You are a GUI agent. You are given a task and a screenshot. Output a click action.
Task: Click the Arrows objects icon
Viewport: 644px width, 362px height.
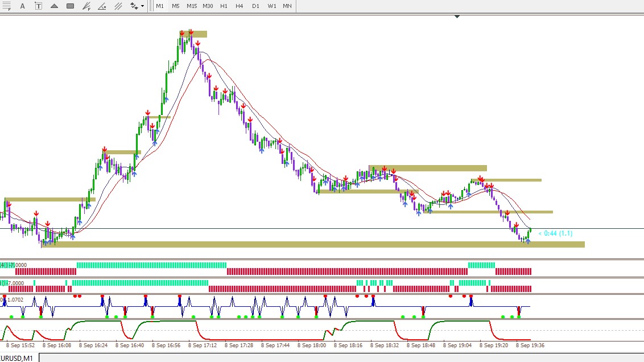click(134, 6)
